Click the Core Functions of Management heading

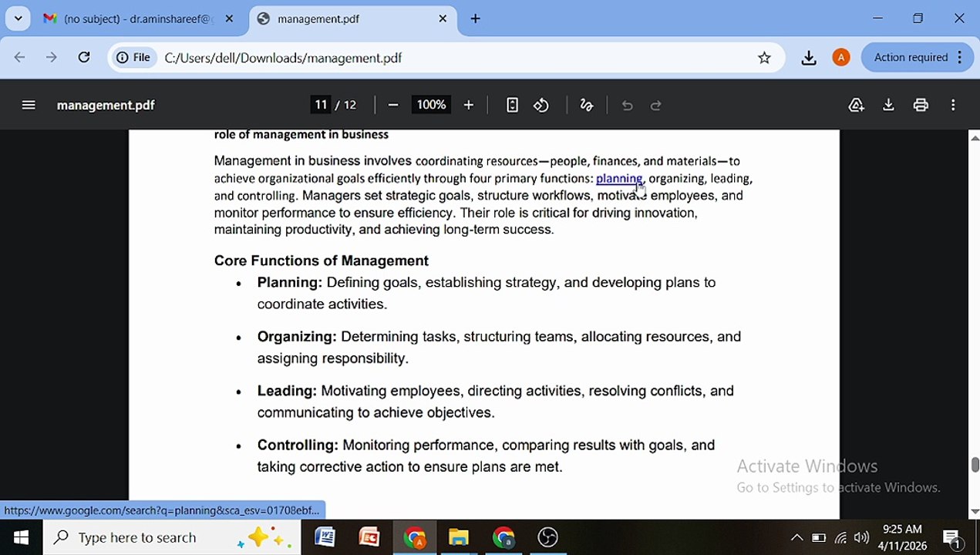point(322,261)
